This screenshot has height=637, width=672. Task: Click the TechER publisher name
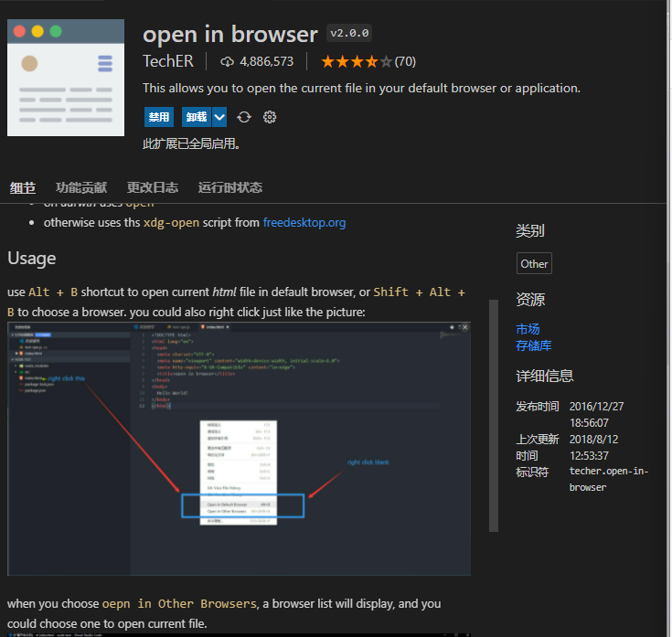click(168, 61)
